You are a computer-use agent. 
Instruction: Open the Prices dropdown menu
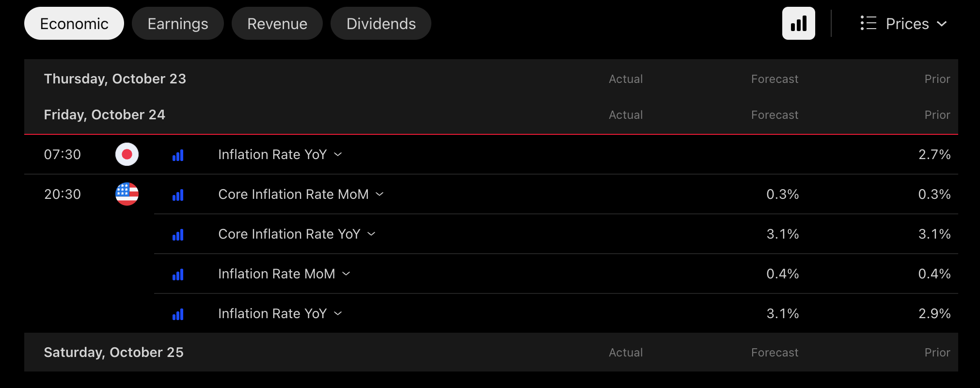point(903,23)
